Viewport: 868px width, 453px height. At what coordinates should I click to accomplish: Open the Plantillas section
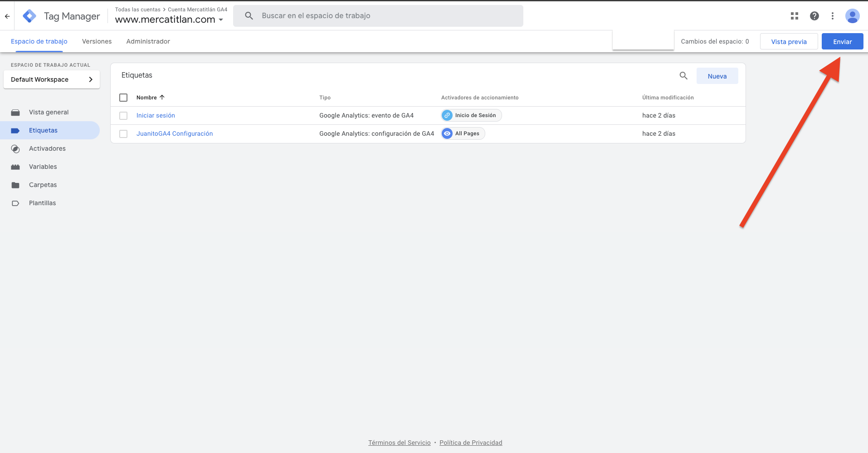pos(42,203)
